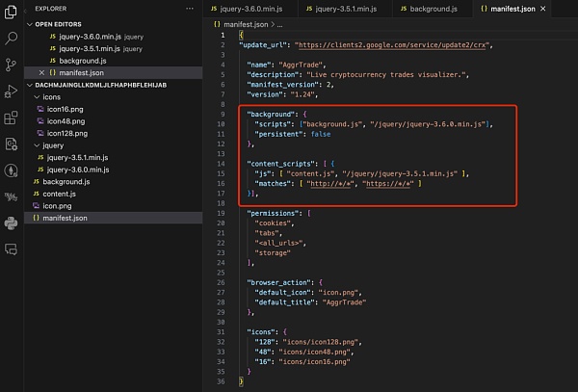
Task: Open content.js from the file tree
Action: pos(59,194)
